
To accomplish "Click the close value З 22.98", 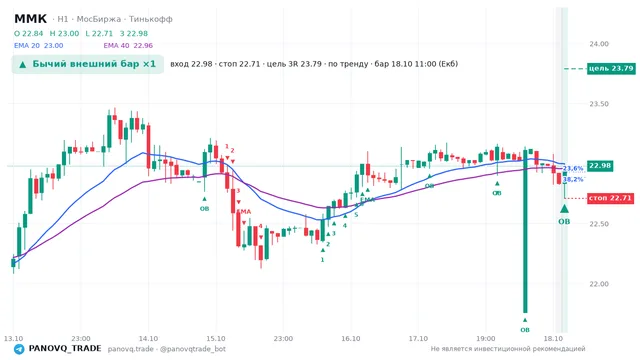I will (134, 33).
